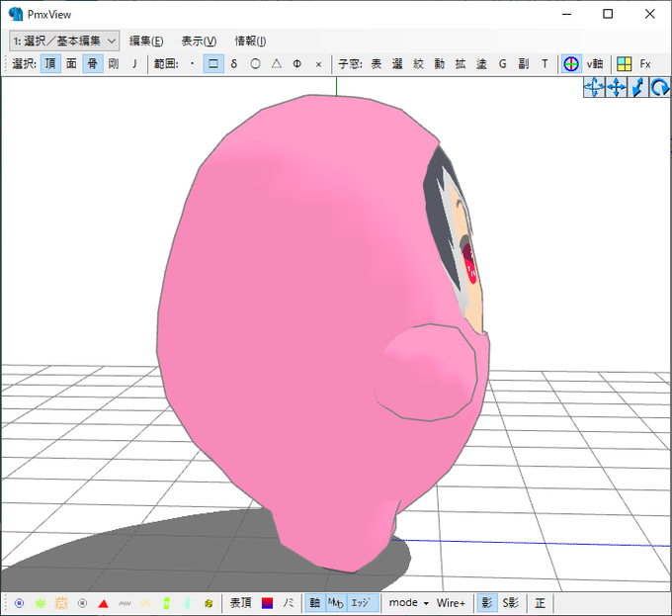This screenshot has width=672, height=616.
Task: Open the 1: 選択／基本編集 mode dropdown
Action: coord(64,42)
